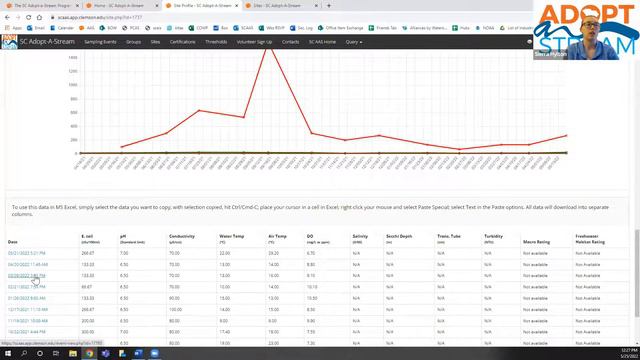Open a new browser tab
The image size is (640, 360).
click(329, 6)
